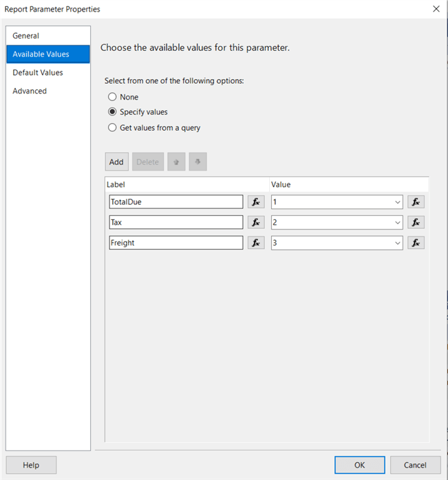Click the move up arrow button
The image size is (448, 480).
(176, 162)
